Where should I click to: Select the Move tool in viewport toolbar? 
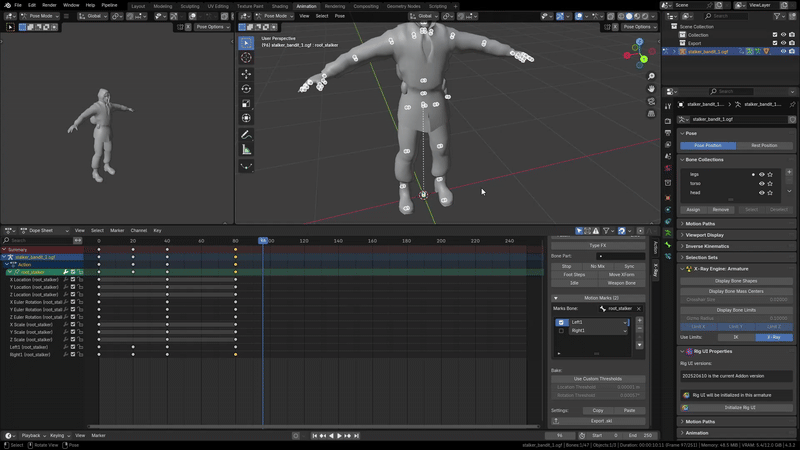(x=246, y=74)
